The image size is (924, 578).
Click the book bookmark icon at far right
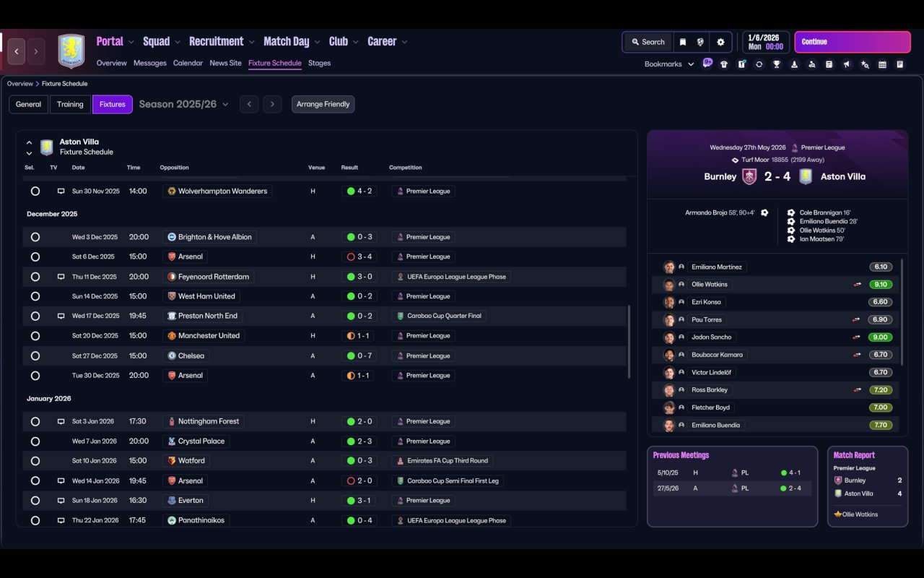click(900, 64)
